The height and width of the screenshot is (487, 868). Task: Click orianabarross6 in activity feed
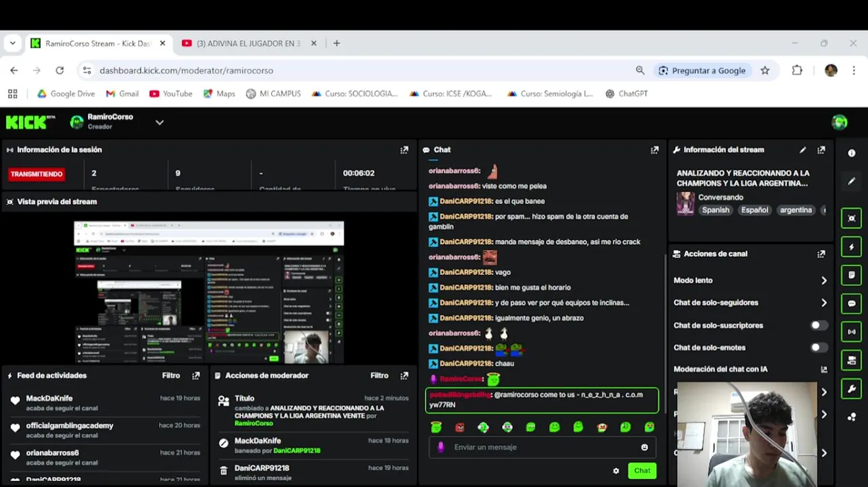pos(53,453)
